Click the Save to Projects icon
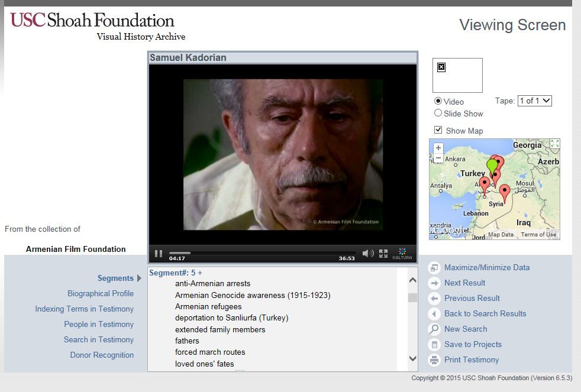The image size is (581, 392). coord(434,345)
